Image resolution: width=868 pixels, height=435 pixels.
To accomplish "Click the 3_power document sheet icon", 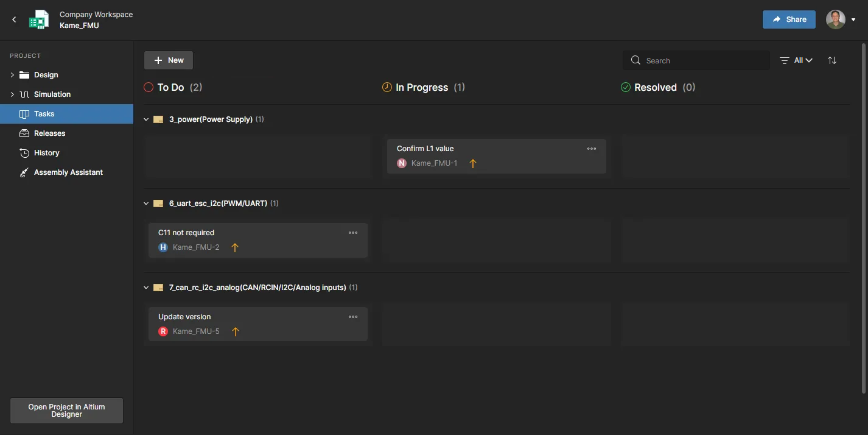I will [158, 119].
